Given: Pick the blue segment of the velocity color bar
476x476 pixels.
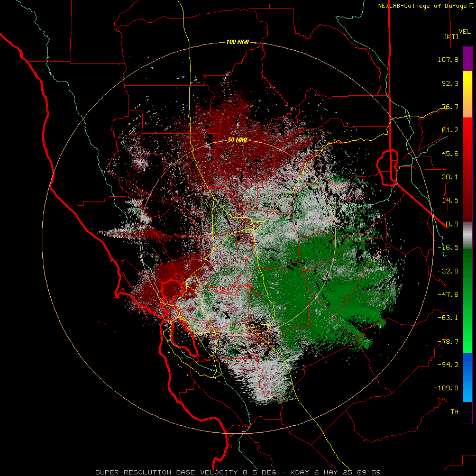Looking at the screenshot, I should tap(467, 377).
